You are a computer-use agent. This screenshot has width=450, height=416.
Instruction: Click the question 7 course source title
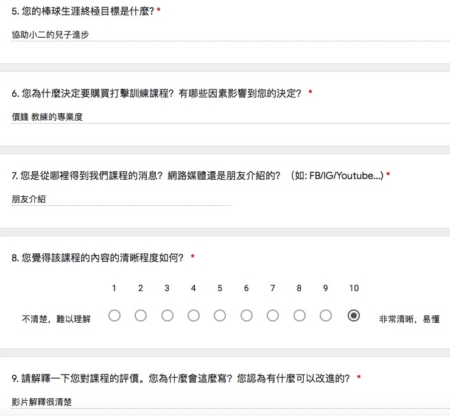point(197,176)
